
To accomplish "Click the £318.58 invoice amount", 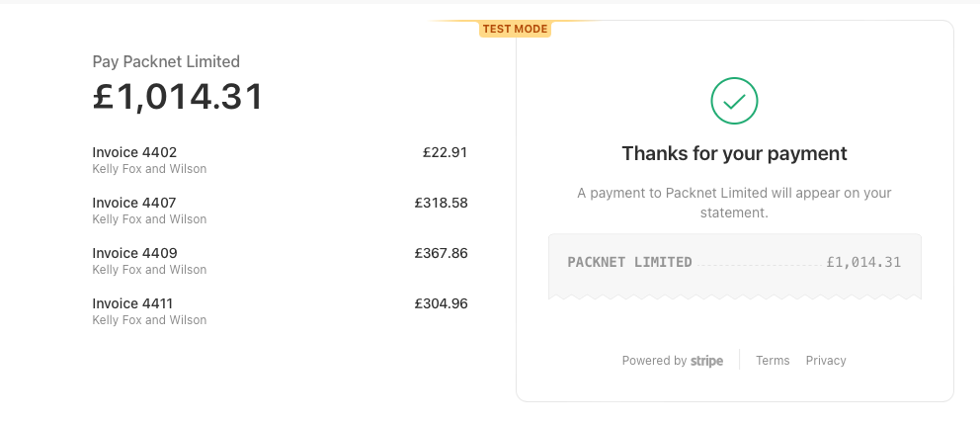I will pyautogui.click(x=442, y=203).
